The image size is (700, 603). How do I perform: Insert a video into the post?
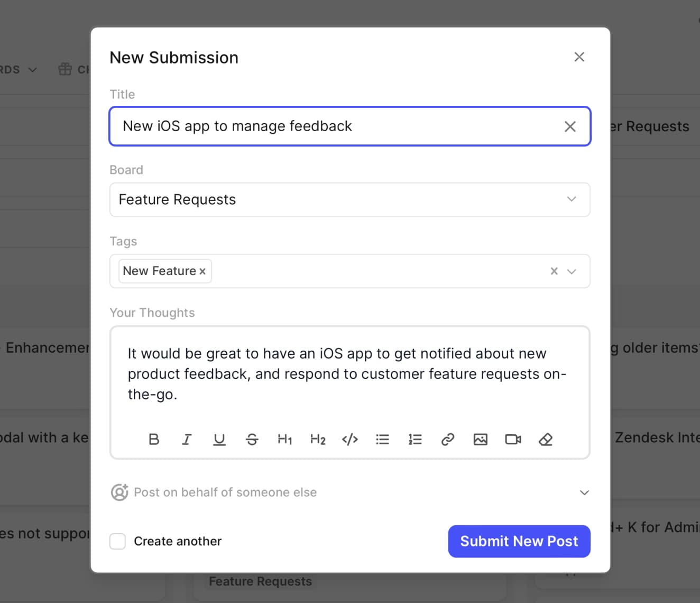click(x=512, y=439)
